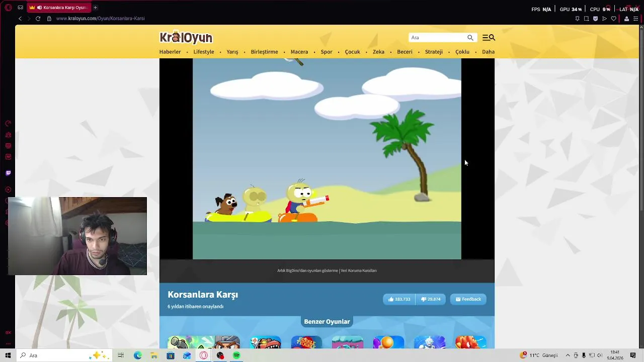644x362 pixels.
Task: Open the Lifestyle category
Action: [x=204, y=52]
